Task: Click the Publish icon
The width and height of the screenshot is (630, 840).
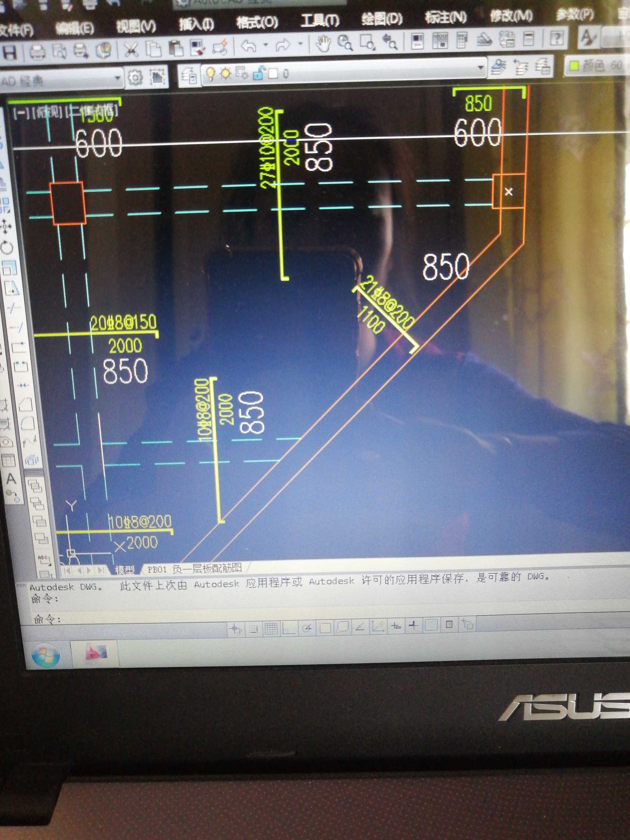Action: 81,51
